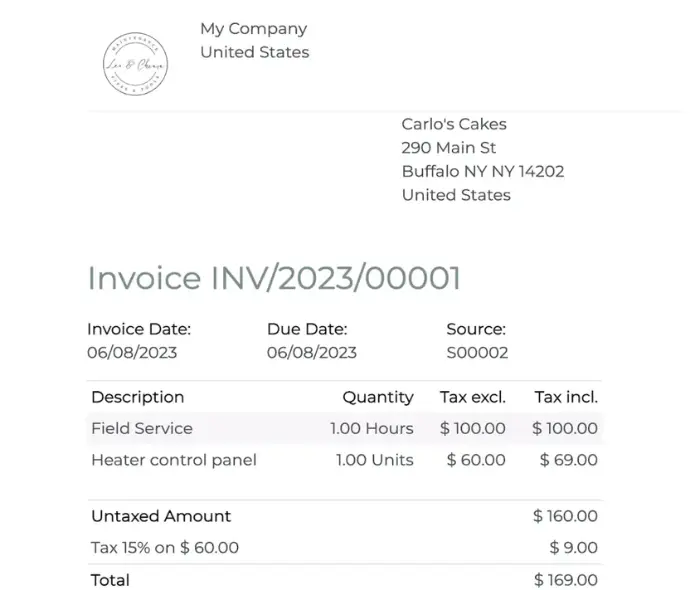Click the Untaxed Amount row label
The height and width of the screenshot is (590, 690).
161,516
